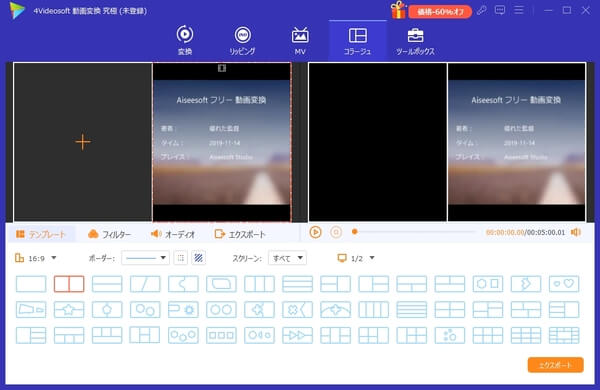This screenshot has width=600, height=390.
Task: Select the four horizontal rows template
Action: 412,310
